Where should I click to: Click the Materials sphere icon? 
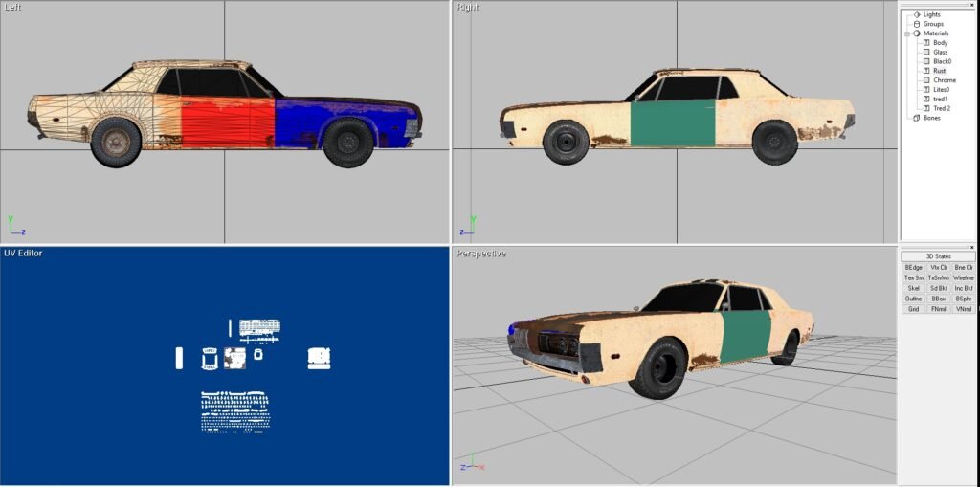tap(916, 33)
